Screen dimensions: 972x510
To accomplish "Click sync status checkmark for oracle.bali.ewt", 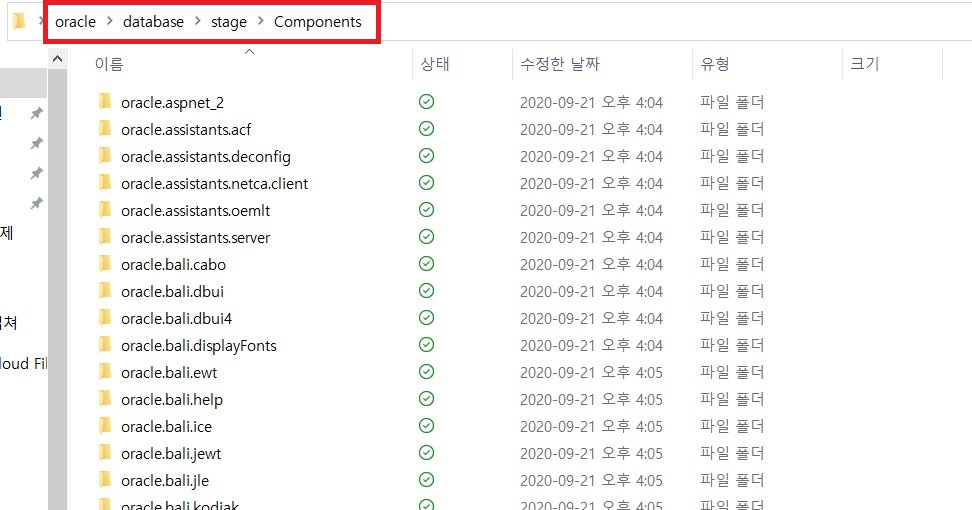I will [426, 372].
